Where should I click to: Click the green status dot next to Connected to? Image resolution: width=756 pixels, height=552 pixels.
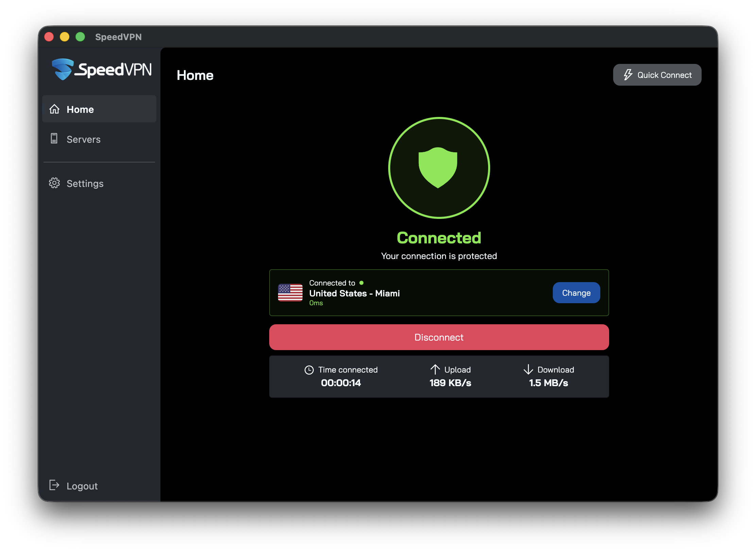click(361, 283)
